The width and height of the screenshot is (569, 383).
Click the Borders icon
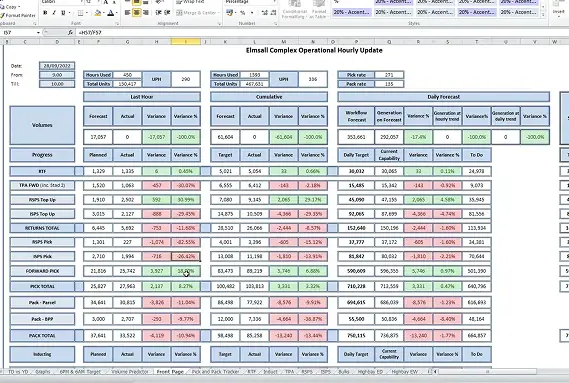tap(80, 13)
